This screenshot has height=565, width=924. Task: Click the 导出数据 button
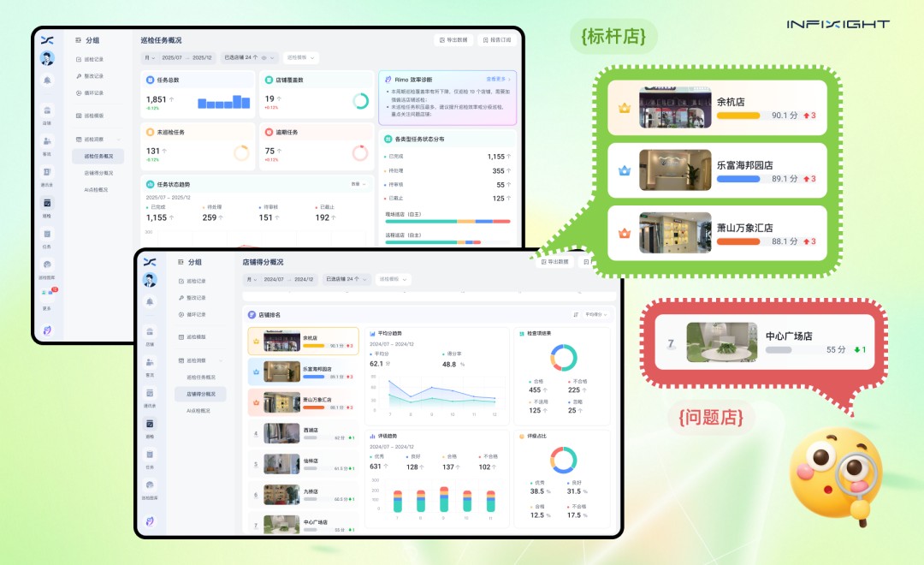pyautogui.click(x=453, y=41)
